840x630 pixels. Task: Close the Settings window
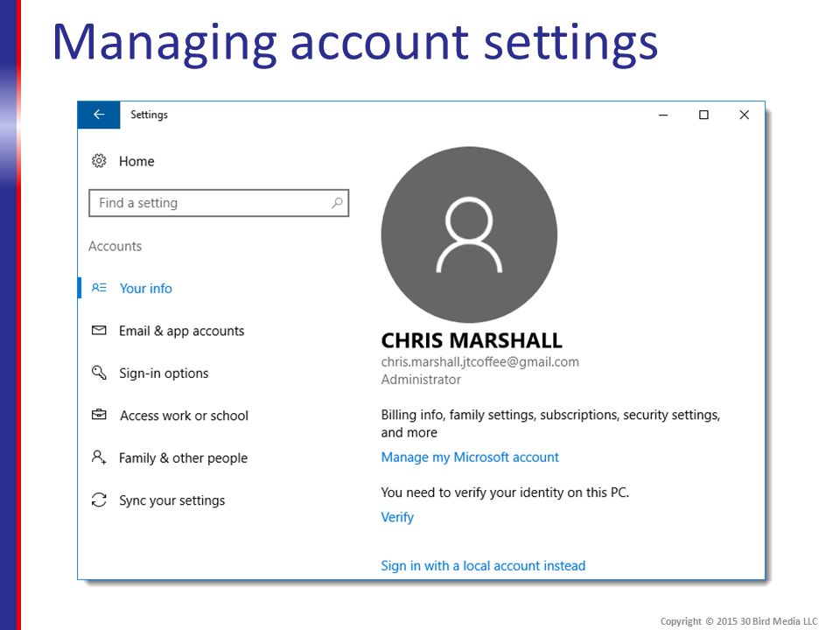(x=744, y=115)
